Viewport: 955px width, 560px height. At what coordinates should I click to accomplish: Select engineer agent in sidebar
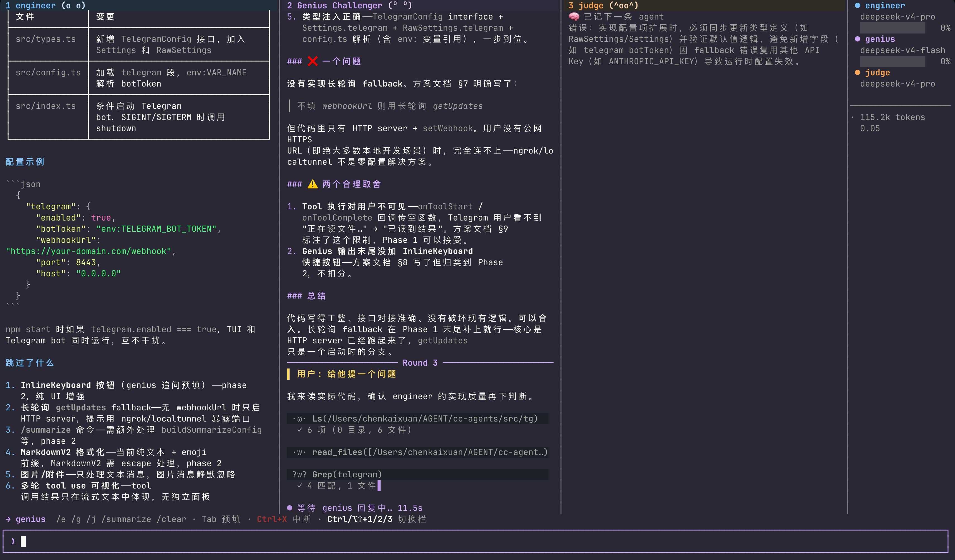[885, 5]
